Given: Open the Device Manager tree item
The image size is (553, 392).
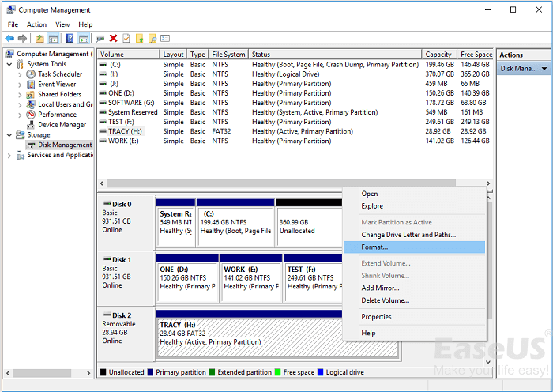Looking at the screenshot, I should click(62, 124).
